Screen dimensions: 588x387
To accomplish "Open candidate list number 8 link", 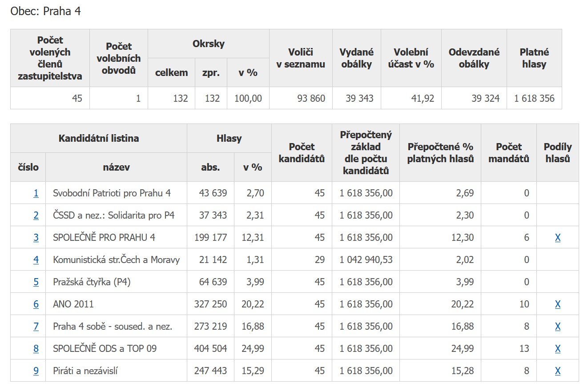I will (36, 348).
